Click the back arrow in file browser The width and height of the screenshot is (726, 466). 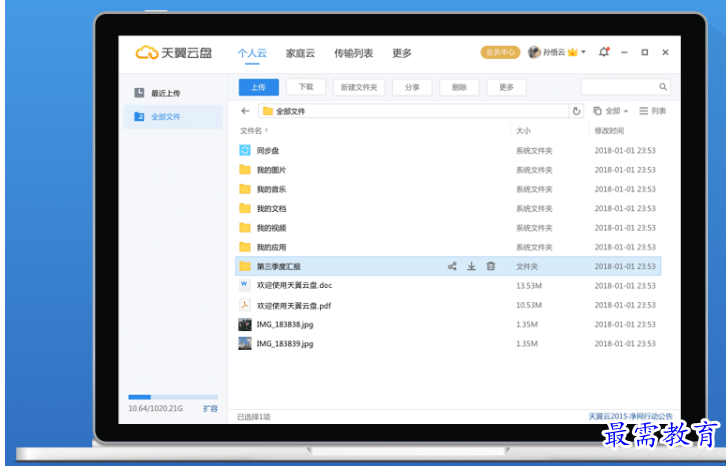tap(245, 111)
